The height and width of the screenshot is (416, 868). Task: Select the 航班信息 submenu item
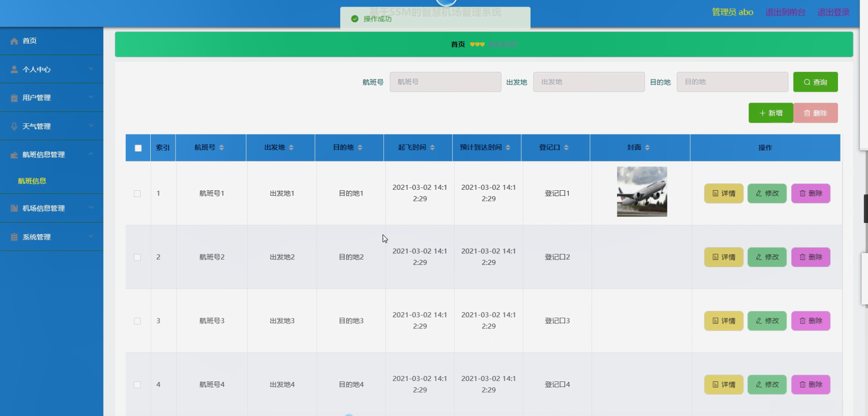click(x=52, y=181)
